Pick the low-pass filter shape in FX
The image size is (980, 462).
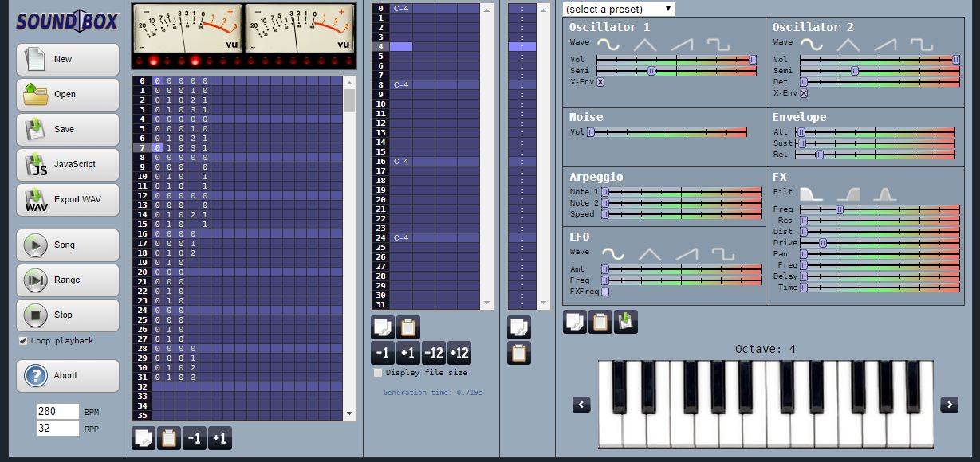pos(811,194)
